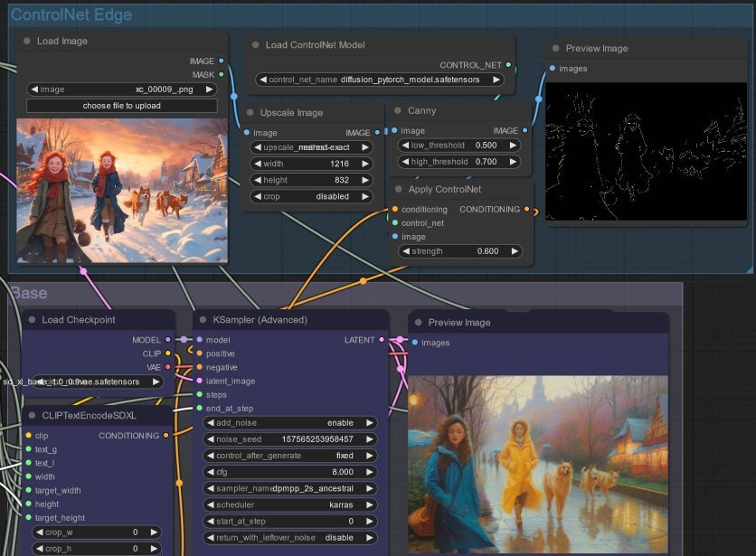This screenshot has height=556, width=756.
Task: Collapse the KSampler (Advanced) node dot
Action: coord(203,320)
